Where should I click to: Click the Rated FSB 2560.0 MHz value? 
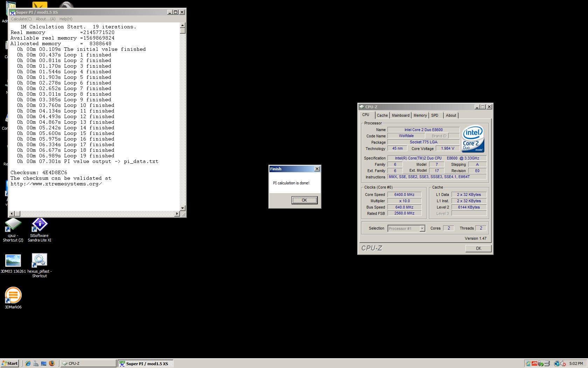click(x=404, y=213)
